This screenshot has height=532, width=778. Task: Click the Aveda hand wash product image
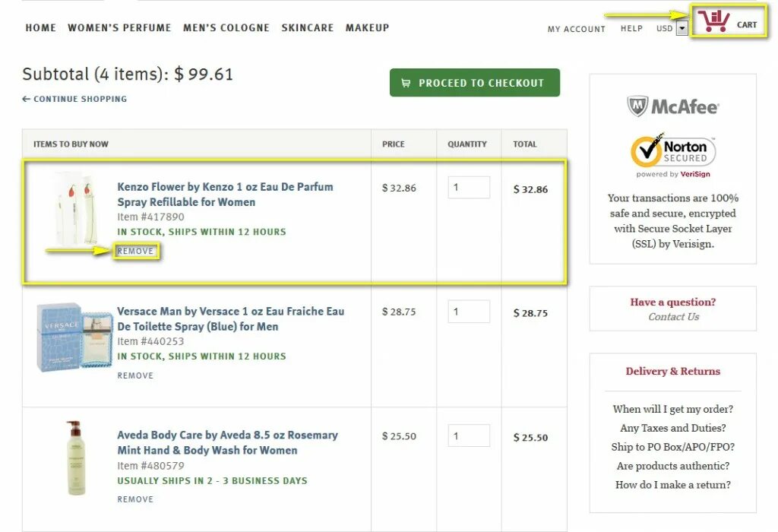pos(75,458)
